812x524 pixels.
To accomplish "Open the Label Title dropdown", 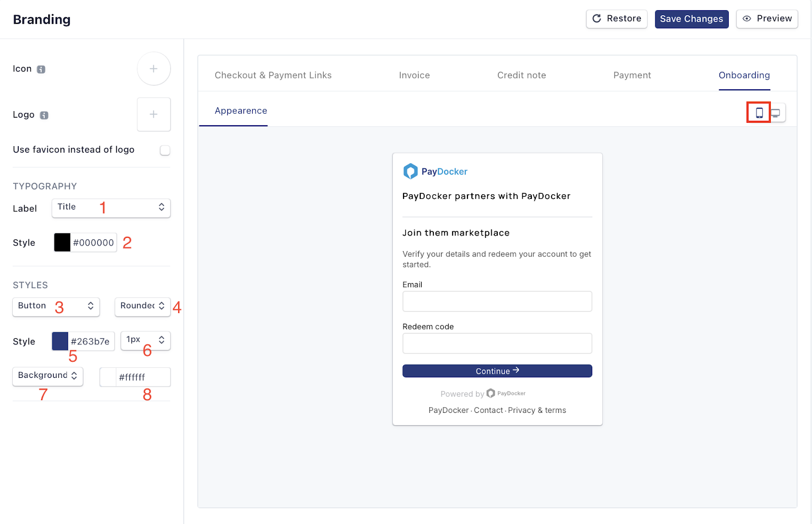I will tap(111, 207).
